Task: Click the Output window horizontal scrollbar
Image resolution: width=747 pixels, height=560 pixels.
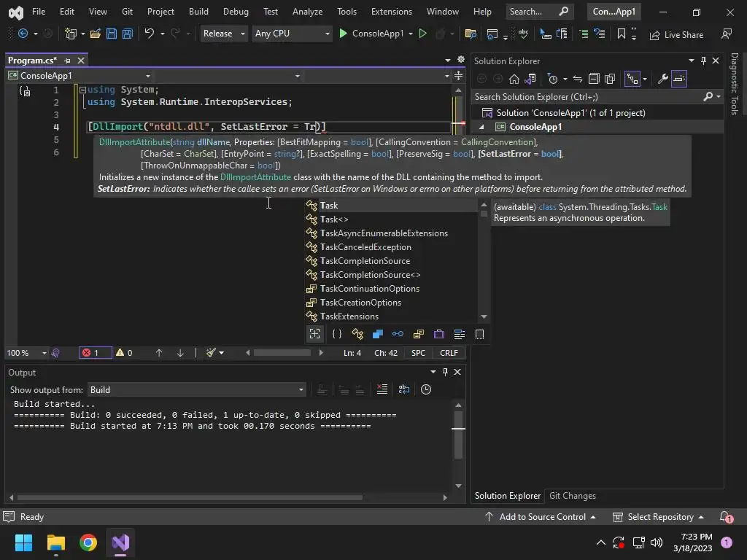Action: (x=190, y=497)
